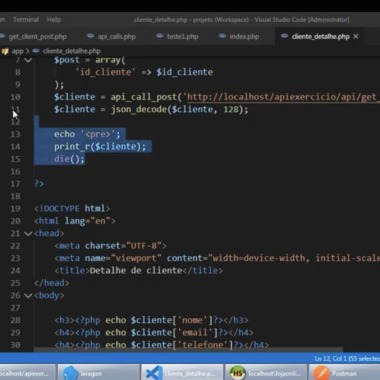The height and width of the screenshot is (380, 380).
Task: Click on the die(); statement
Action: click(69, 159)
